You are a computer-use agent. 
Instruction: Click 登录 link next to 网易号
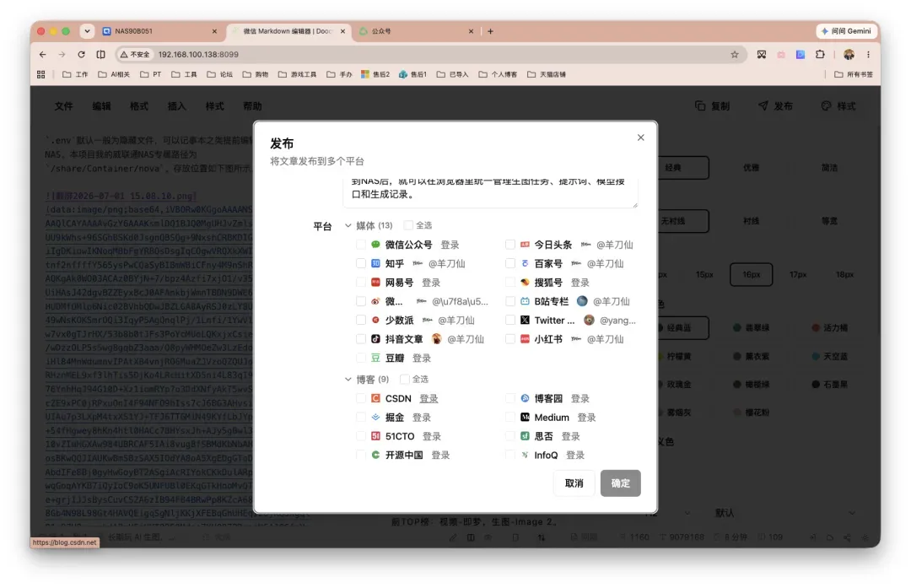[x=431, y=283]
